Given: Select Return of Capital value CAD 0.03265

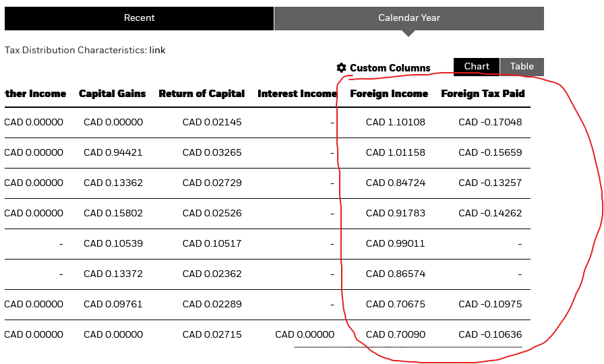Looking at the screenshot, I should [x=212, y=152].
